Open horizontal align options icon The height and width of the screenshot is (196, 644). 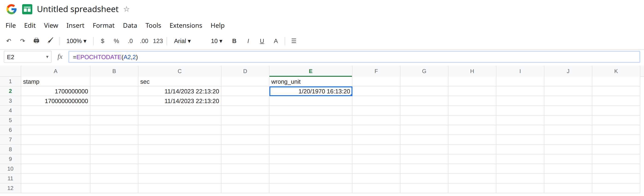(x=294, y=41)
